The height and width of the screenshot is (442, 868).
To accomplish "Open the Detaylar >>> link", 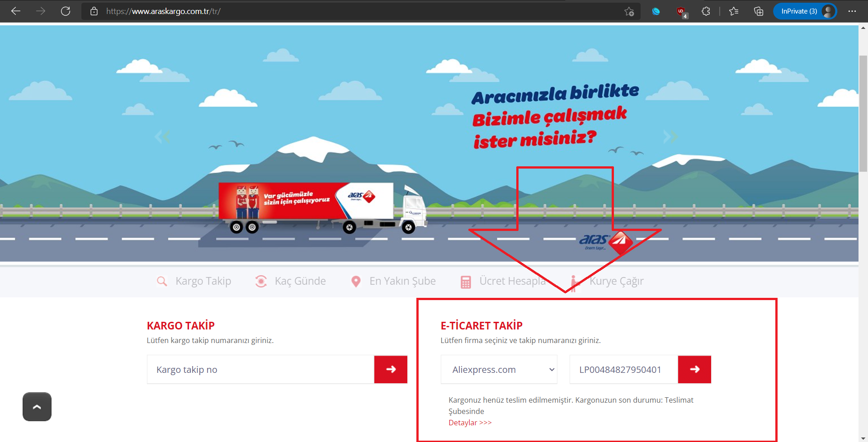I will pyautogui.click(x=470, y=423).
